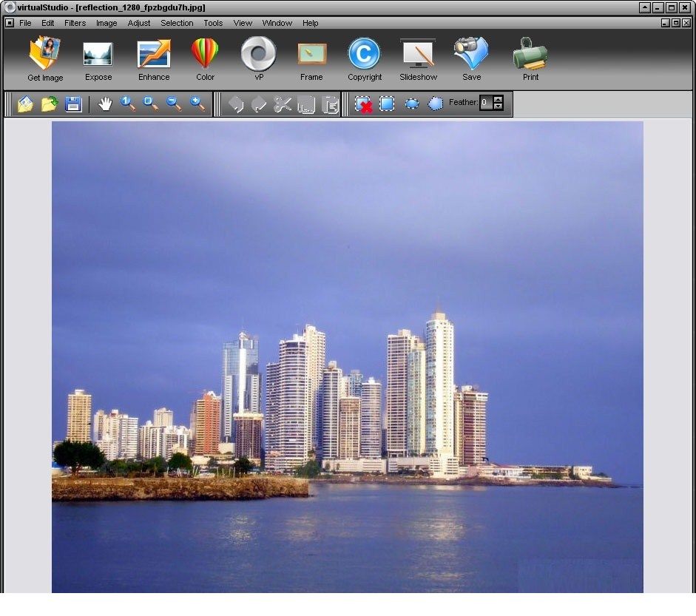Screen dimensions: 696x616
Task: Print the current image
Action: [530, 59]
